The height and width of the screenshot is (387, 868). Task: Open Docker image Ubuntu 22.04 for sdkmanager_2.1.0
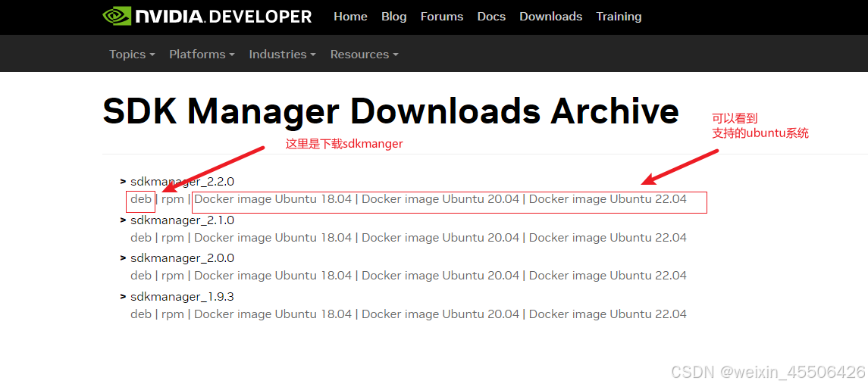point(608,238)
